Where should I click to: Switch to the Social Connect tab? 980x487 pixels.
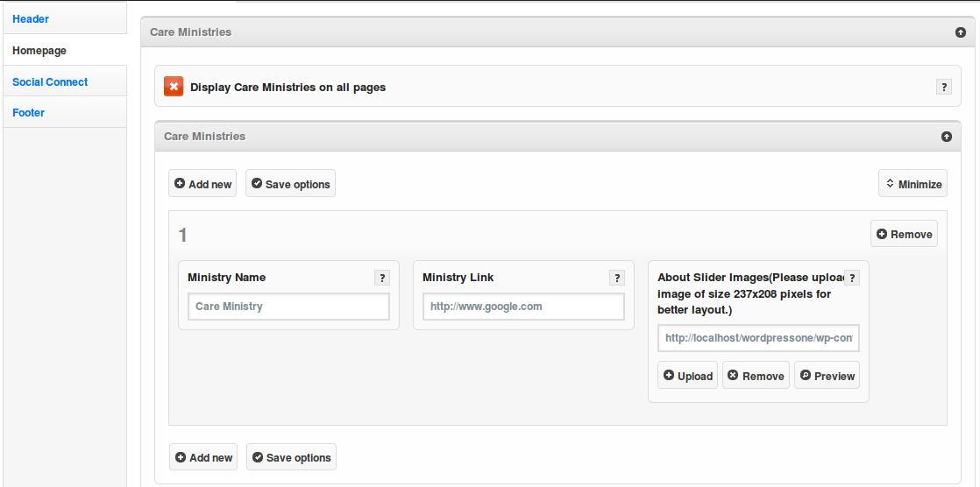(x=50, y=81)
